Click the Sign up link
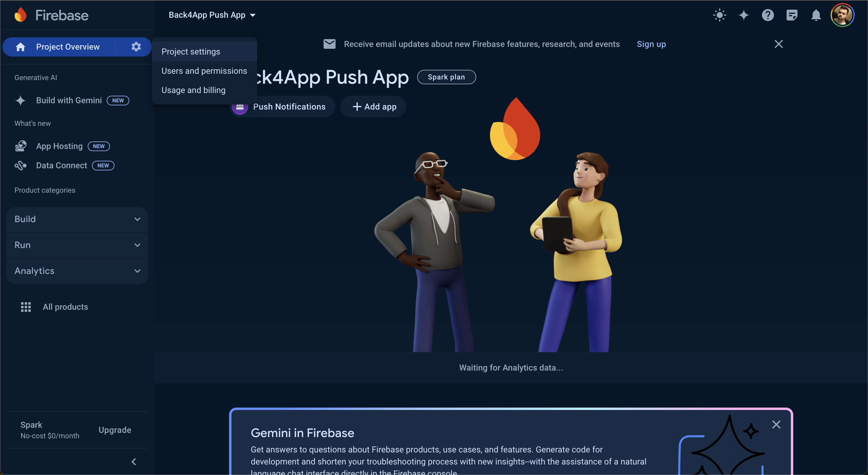This screenshot has width=868, height=475. click(651, 44)
